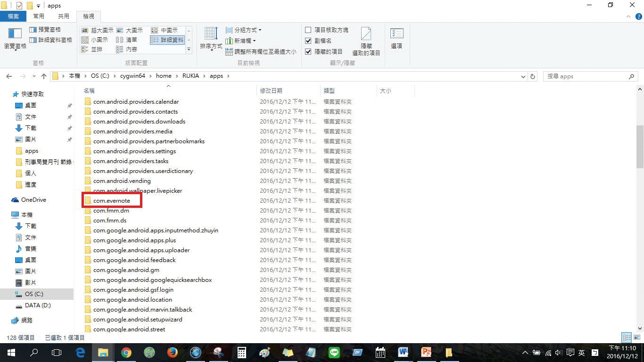The image size is (644, 362).
Task: Select com.fmm.ds folder
Action: pyautogui.click(x=110, y=221)
